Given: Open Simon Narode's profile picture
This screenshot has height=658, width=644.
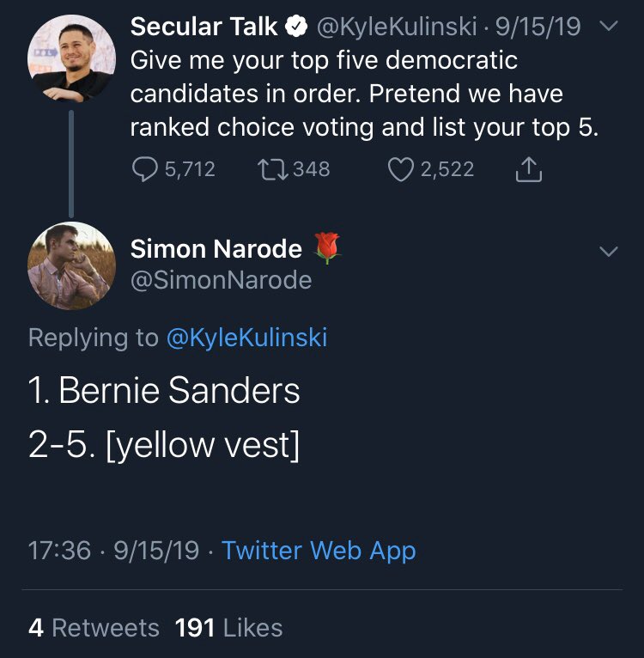Looking at the screenshot, I should click(72, 265).
